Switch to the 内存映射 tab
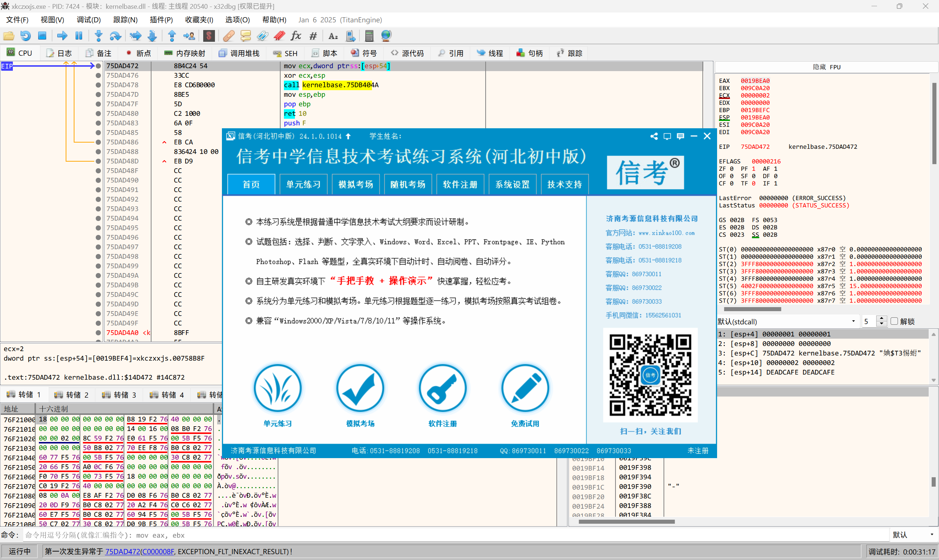 point(185,53)
